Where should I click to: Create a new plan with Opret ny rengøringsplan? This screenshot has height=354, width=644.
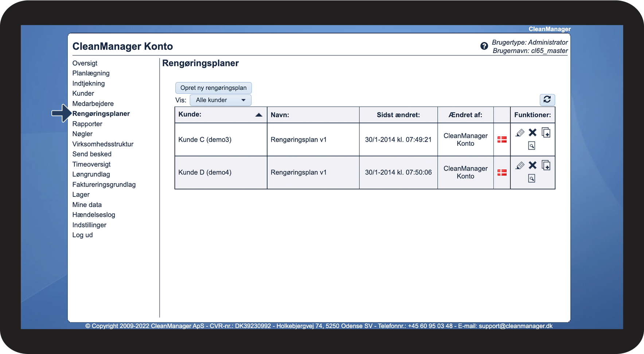[x=214, y=88]
